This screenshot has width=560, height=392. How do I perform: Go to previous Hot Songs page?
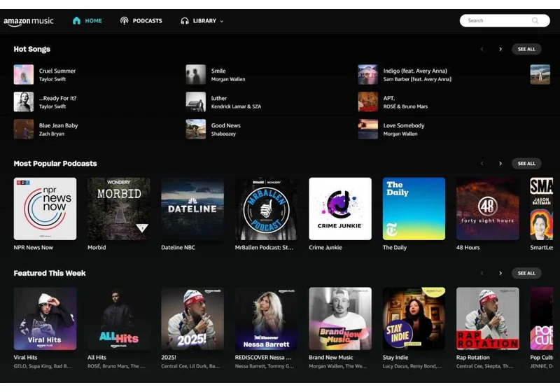482,49
